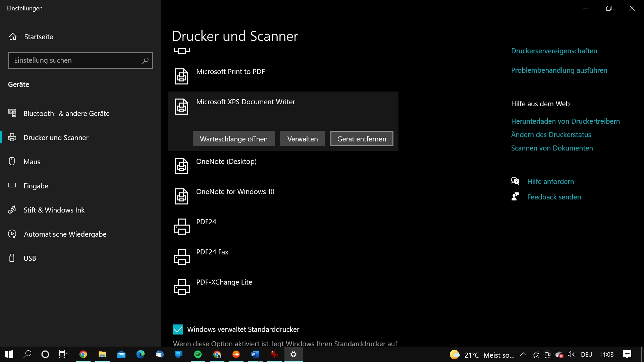Focus the Einstellung suchen field
Image resolution: width=644 pixels, height=362 pixels.
pyautogui.click(x=80, y=60)
